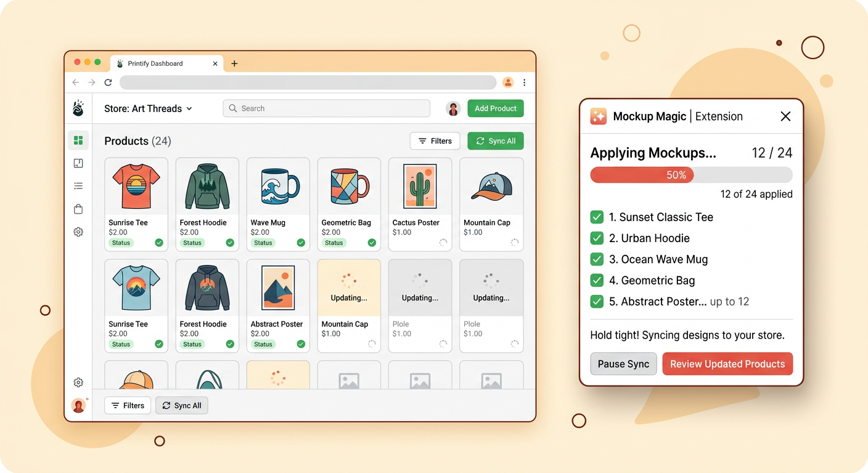This screenshot has height=473, width=868.
Task: Click the Search input field
Action: (326, 108)
